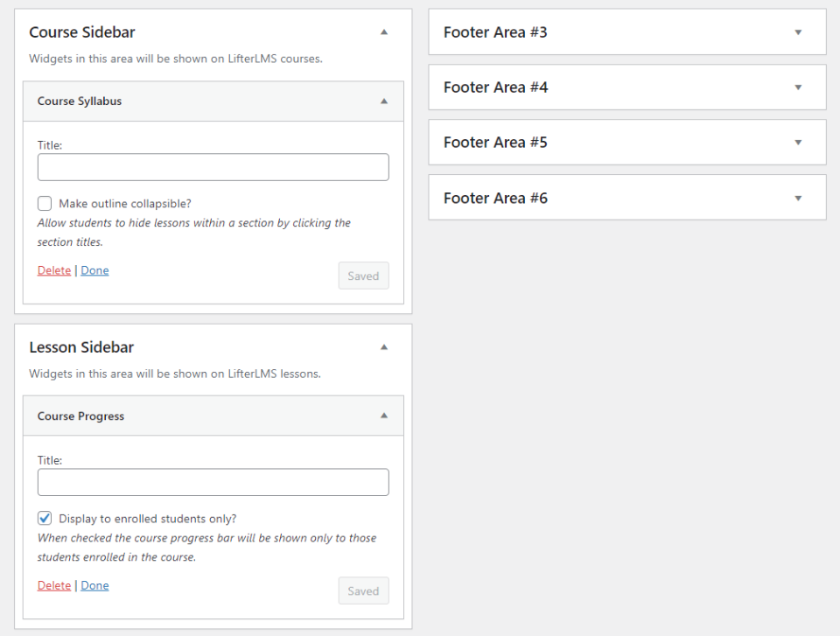Delete the Course Progress widget
Screen dimensions: 840x636
(x=54, y=585)
